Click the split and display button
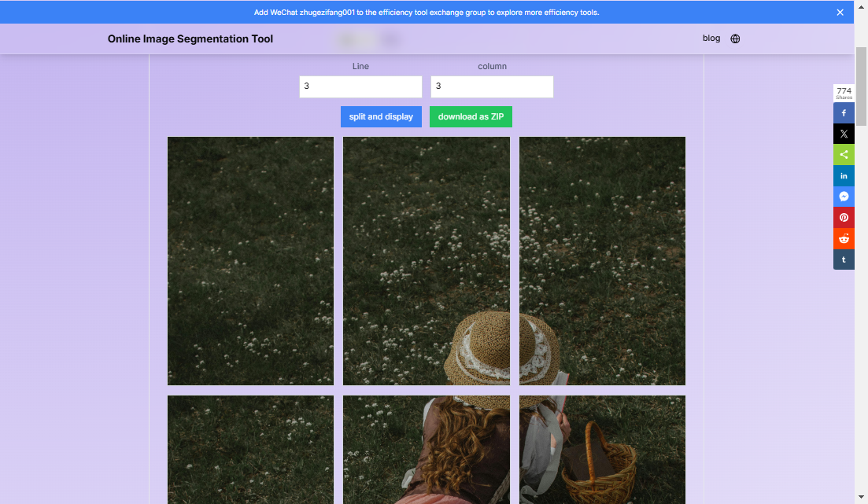Image resolution: width=868 pixels, height=504 pixels. coord(381,116)
